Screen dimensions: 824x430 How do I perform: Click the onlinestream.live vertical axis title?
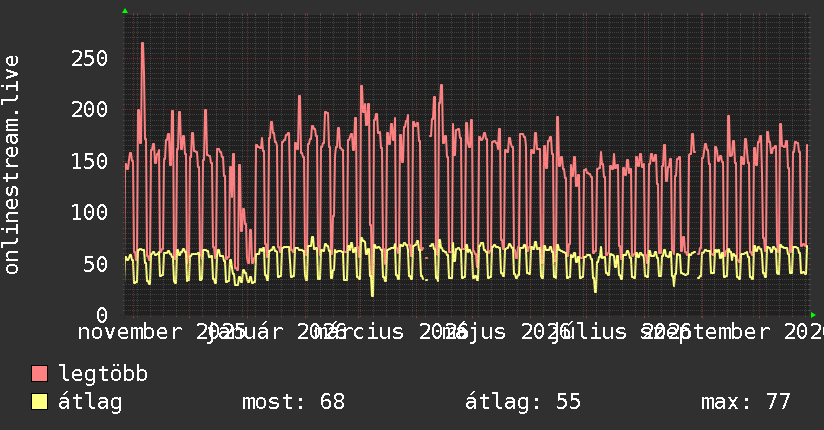(x=11, y=165)
